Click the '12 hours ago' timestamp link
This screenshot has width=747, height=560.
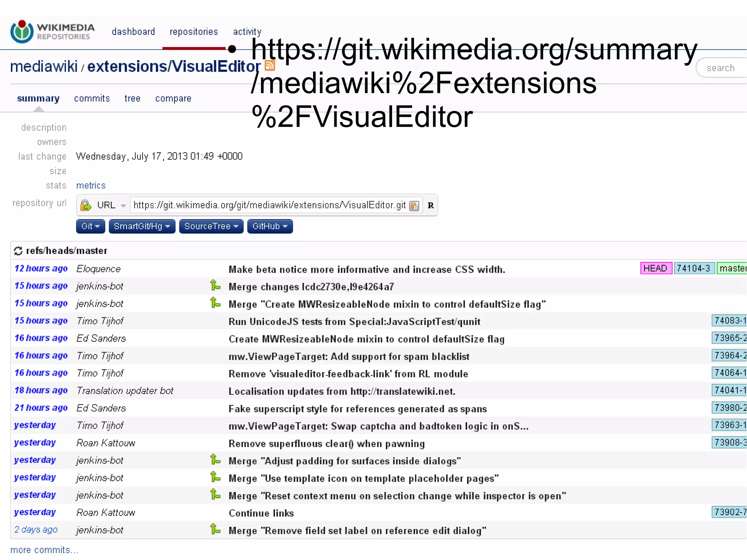click(x=41, y=269)
